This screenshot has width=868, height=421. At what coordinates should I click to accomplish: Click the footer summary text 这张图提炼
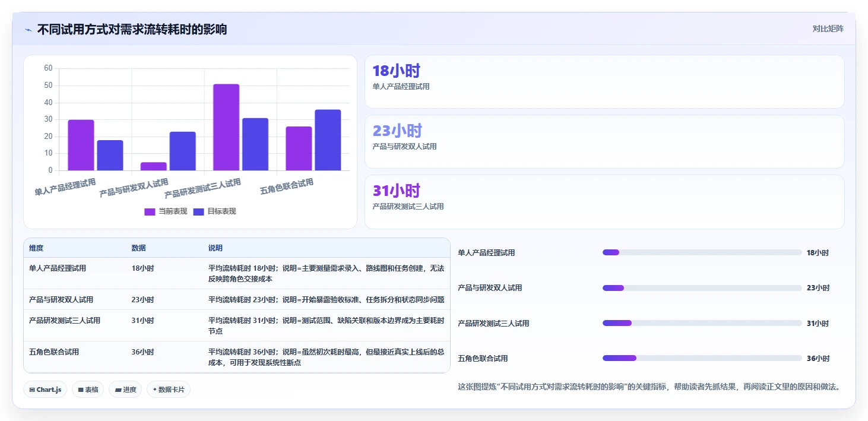648,387
